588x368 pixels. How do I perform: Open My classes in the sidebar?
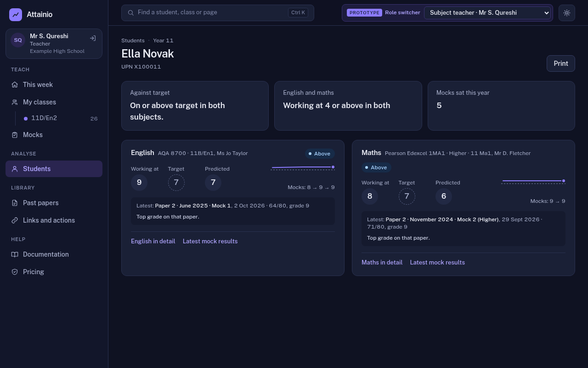[54, 102]
